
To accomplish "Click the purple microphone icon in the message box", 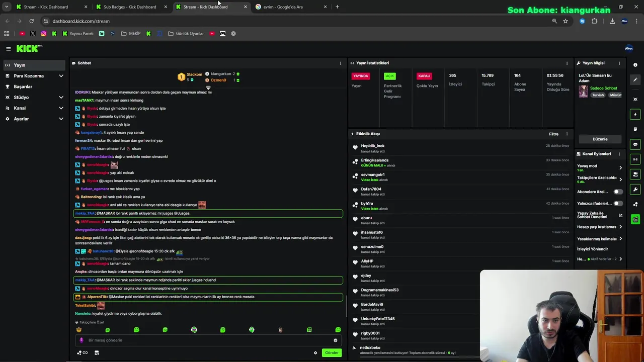I will coord(82,340).
